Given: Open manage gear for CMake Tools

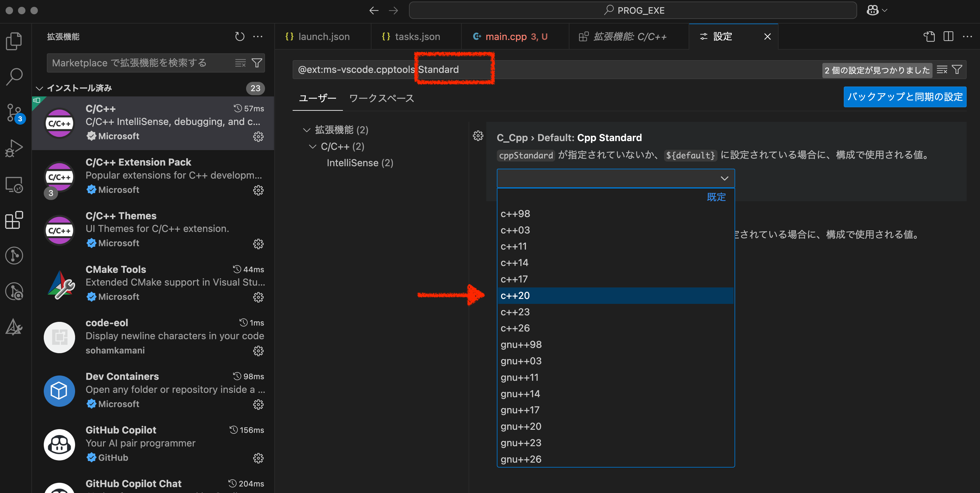Looking at the screenshot, I should point(258,297).
